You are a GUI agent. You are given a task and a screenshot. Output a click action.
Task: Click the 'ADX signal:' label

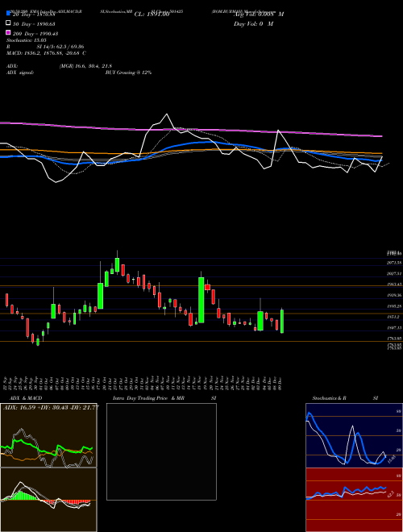[20, 73]
